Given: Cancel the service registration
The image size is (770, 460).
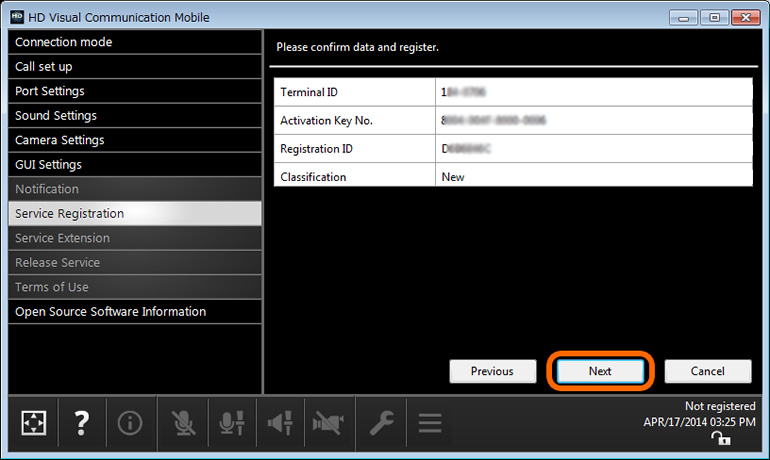Looking at the screenshot, I should click(708, 371).
